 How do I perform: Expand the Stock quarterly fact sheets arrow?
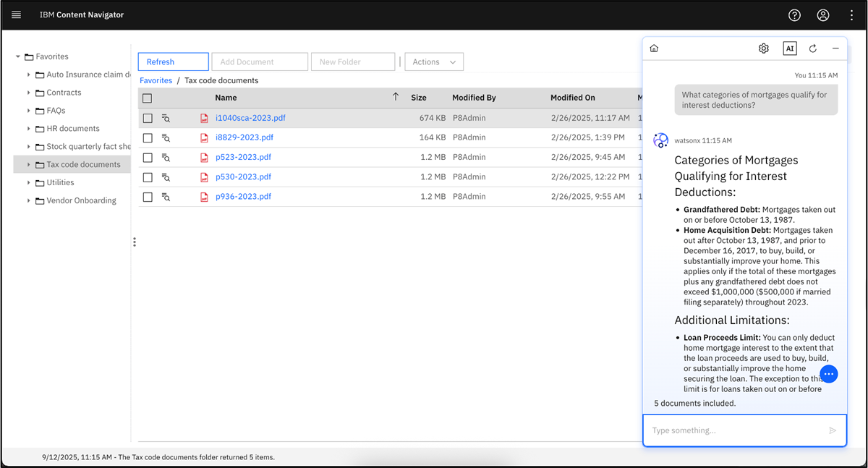point(29,147)
